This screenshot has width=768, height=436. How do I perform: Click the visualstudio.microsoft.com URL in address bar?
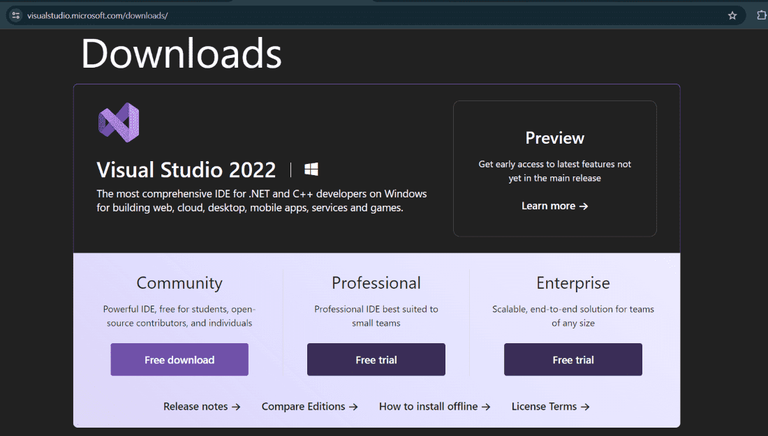97,16
